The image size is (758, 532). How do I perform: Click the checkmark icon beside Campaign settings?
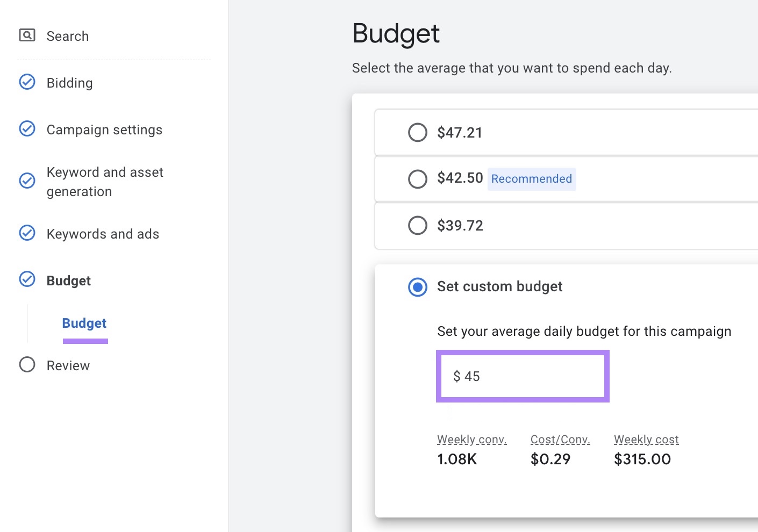click(x=27, y=128)
